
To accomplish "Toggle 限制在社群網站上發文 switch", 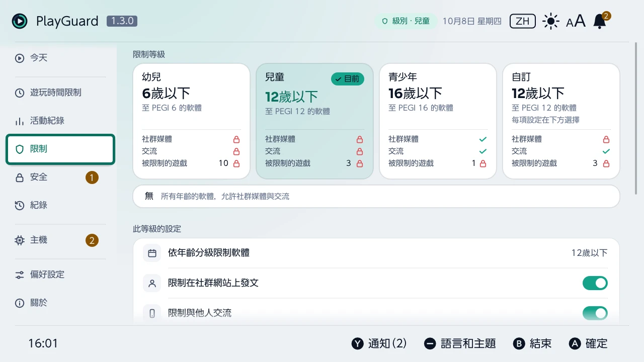I will 595,283.
